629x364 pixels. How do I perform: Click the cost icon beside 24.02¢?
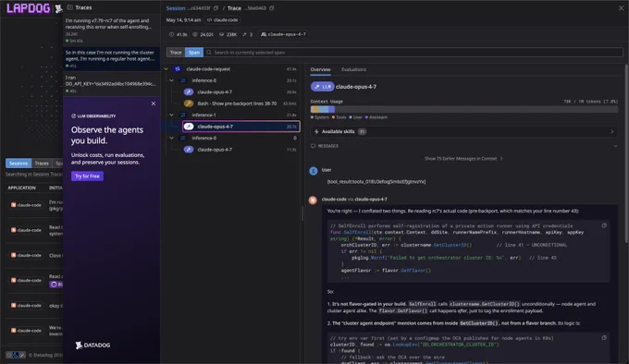[x=195, y=34]
